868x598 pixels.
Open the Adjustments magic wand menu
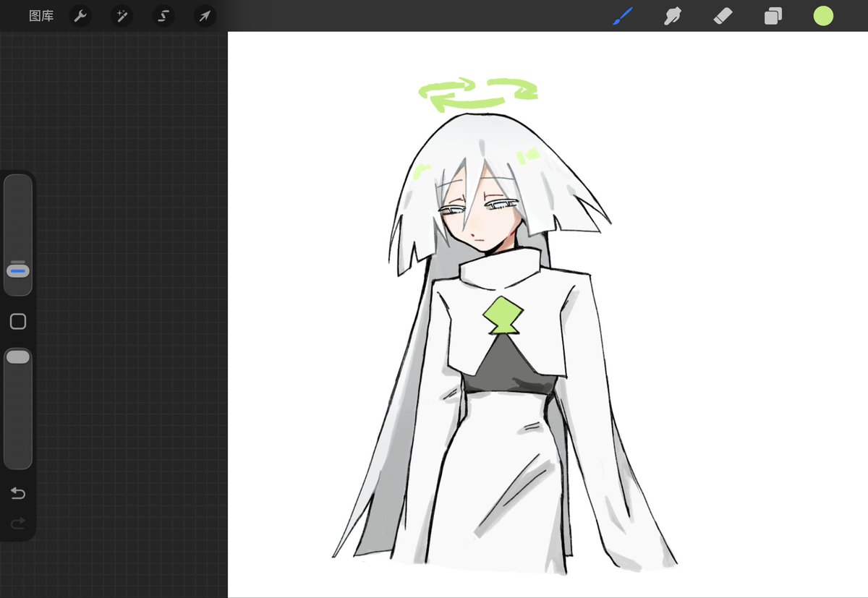pyautogui.click(x=122, y=16)
